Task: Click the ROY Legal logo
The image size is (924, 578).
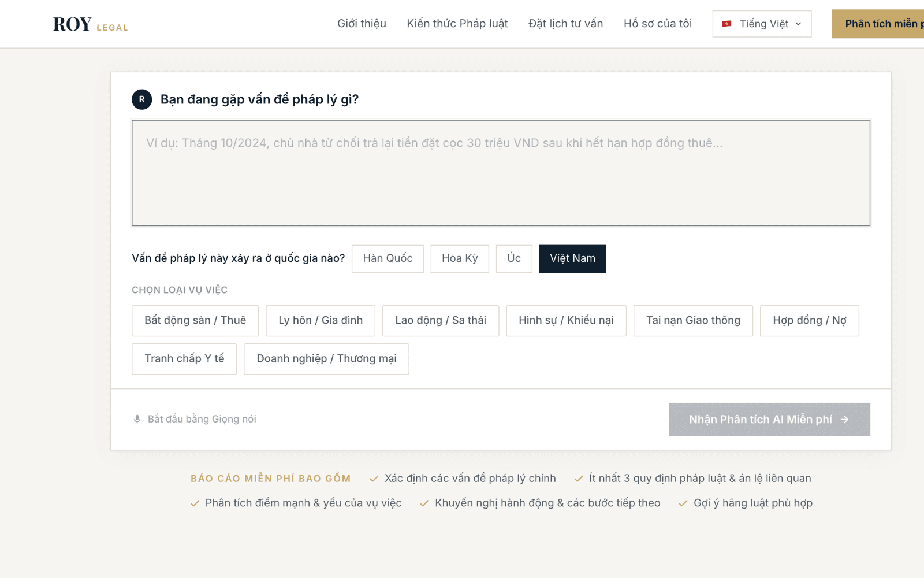Action: [x=90, y=24]
